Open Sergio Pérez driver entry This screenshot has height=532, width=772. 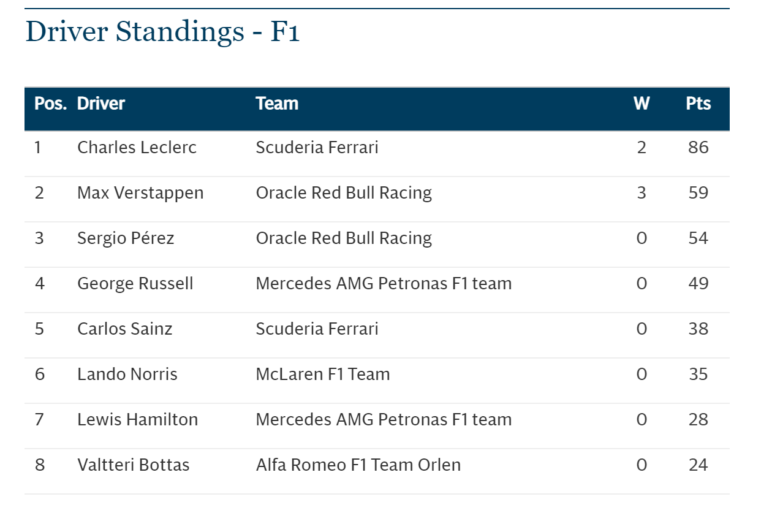[x=126, y=238]
